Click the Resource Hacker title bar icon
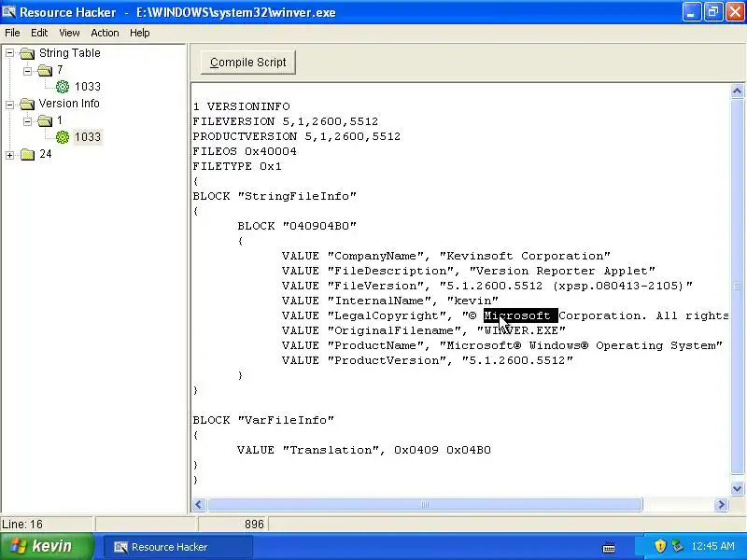 [8, 11]
